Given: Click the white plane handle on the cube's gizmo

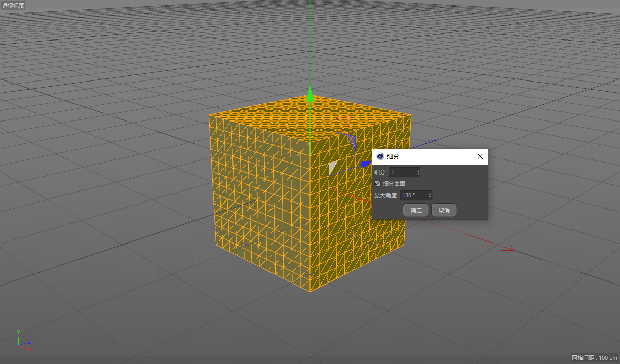Looking at the screenshot, I should coord(332,168).
